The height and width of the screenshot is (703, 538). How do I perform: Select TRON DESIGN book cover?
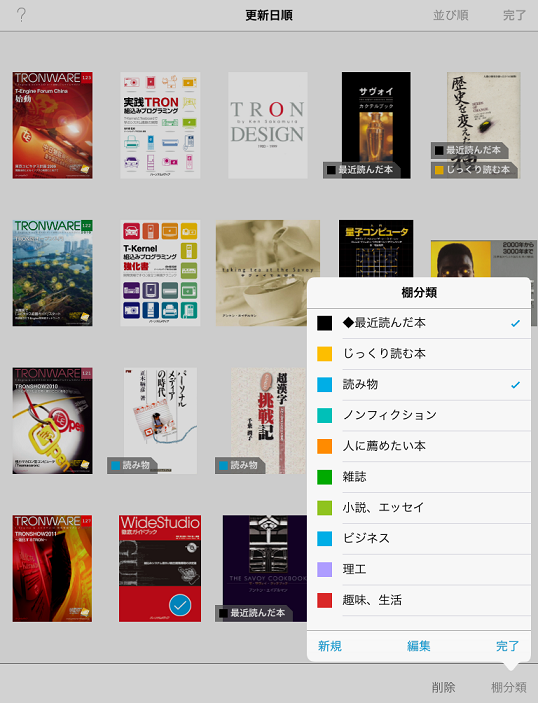click(268, 125)
